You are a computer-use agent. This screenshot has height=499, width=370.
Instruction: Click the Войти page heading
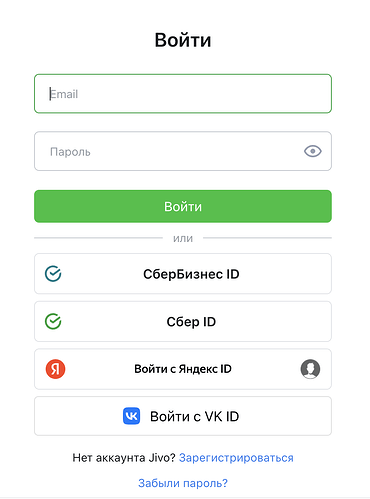click(183, 40)
